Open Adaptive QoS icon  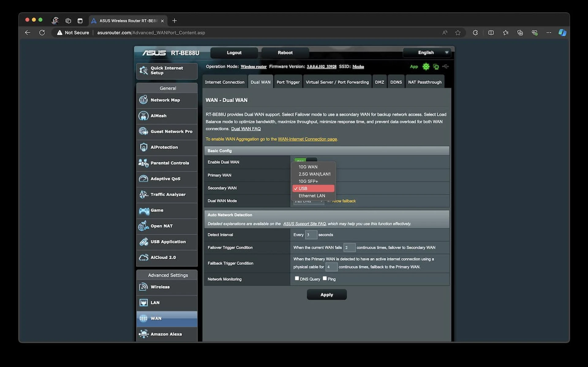point(143,178)
